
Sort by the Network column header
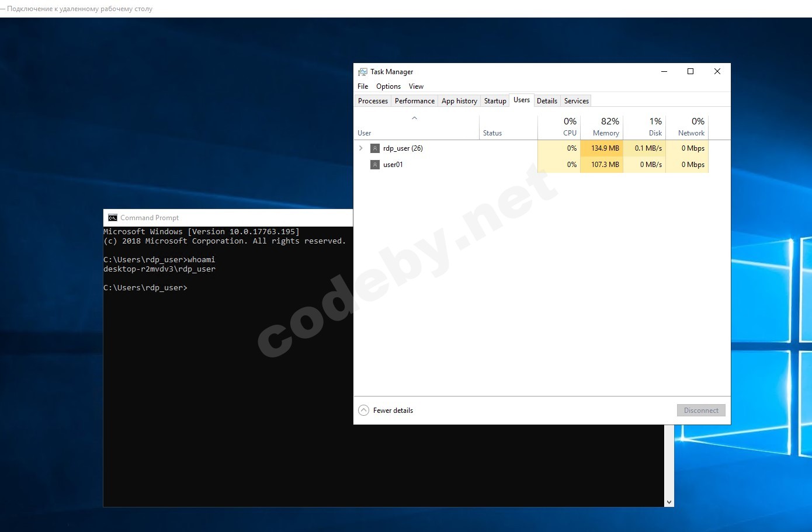point(687,127)
